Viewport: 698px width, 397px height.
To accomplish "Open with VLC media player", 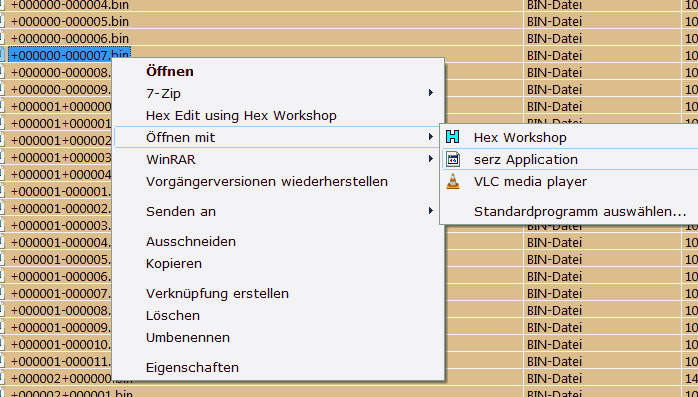I will point(530,182).
